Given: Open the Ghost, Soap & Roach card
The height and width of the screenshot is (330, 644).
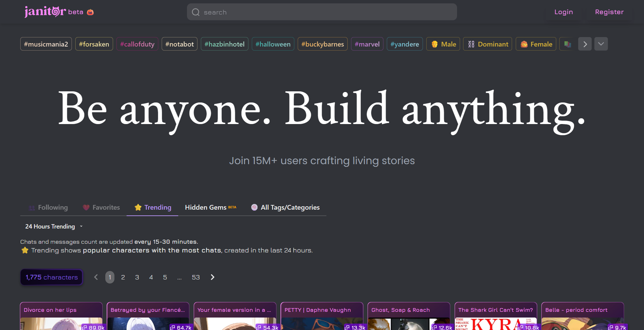Looking at the screenshot, I should tap(408, 316).
